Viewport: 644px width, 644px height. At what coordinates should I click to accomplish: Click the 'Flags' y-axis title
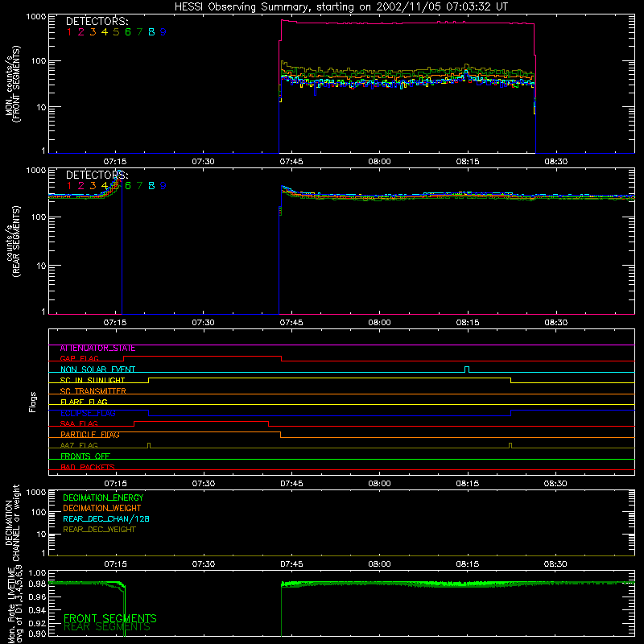[33, 402]
